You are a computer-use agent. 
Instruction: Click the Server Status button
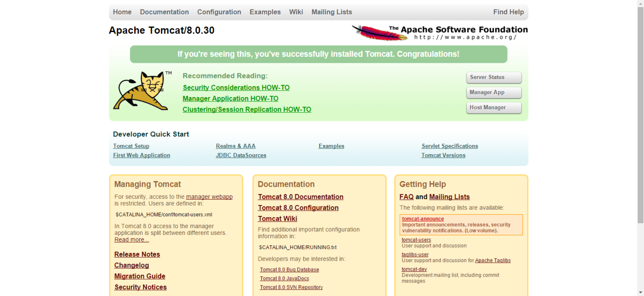point(494,77)
